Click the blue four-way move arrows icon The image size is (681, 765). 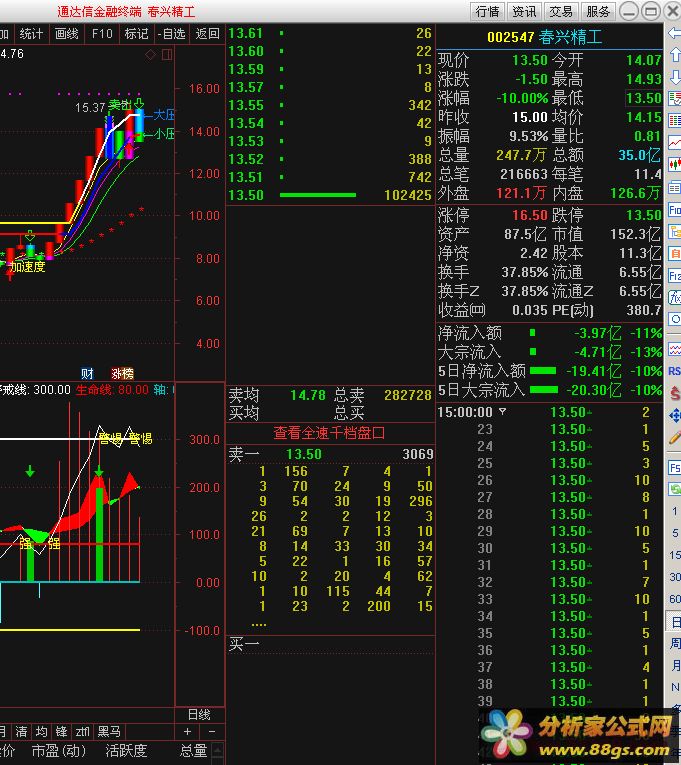click(675, 416)
